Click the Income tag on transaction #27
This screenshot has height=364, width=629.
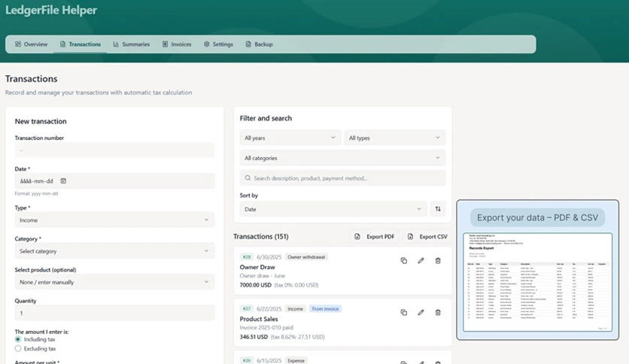point(295,308)
